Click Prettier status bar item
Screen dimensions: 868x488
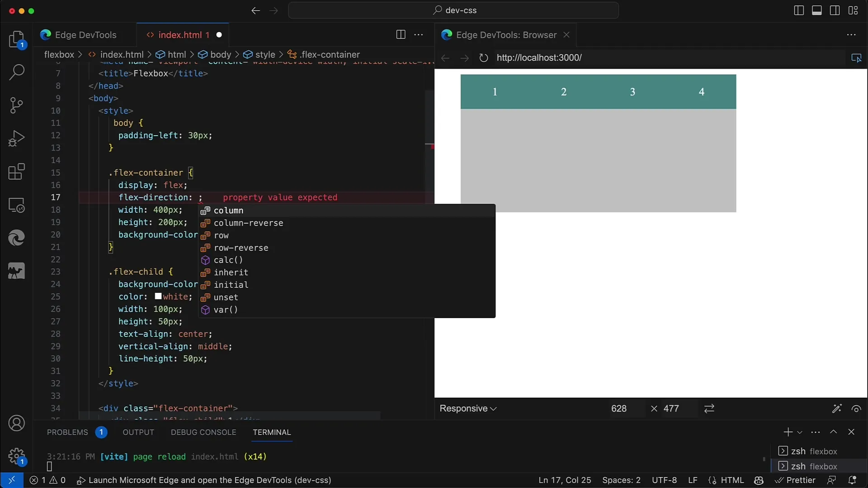tap(795, 480)
